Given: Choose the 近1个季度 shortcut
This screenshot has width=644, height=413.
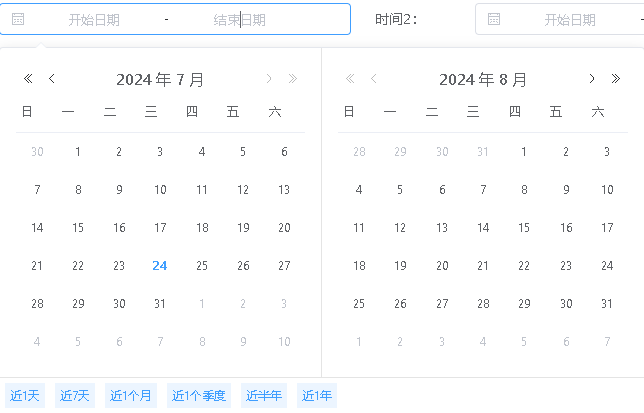Looking at the screenshot, I should click(x=199, y=395).
